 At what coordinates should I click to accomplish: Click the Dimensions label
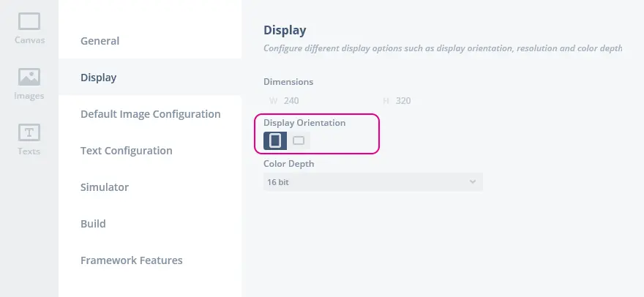[x=288, y=82]
